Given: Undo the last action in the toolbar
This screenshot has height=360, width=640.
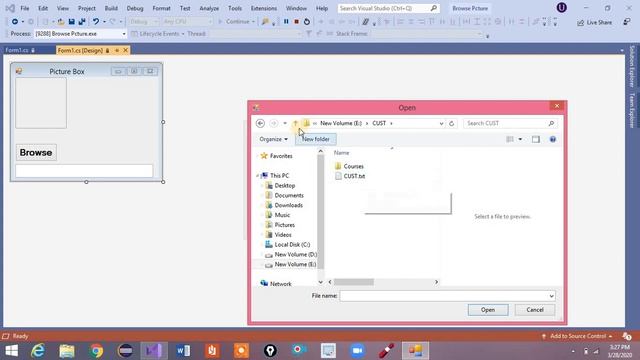Looking at the screenshot, I should pos(96,22).
